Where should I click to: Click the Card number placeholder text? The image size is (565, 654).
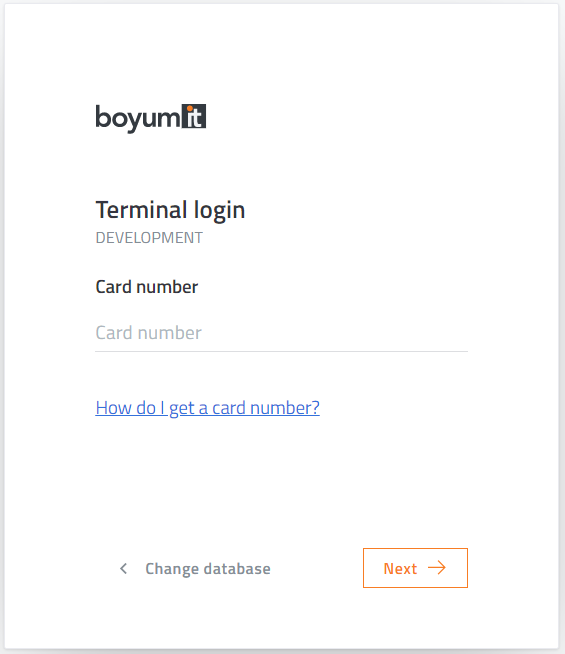pos(148,333)
